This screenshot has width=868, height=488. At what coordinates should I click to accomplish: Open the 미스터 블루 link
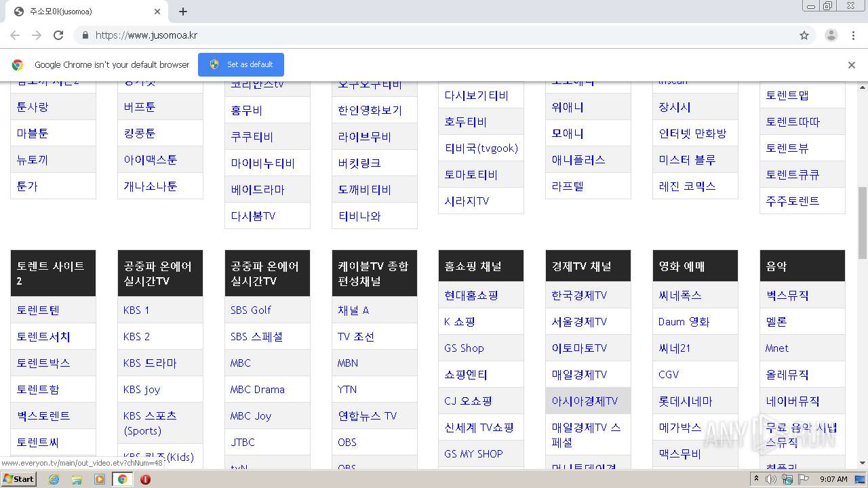tap(688, 159)
